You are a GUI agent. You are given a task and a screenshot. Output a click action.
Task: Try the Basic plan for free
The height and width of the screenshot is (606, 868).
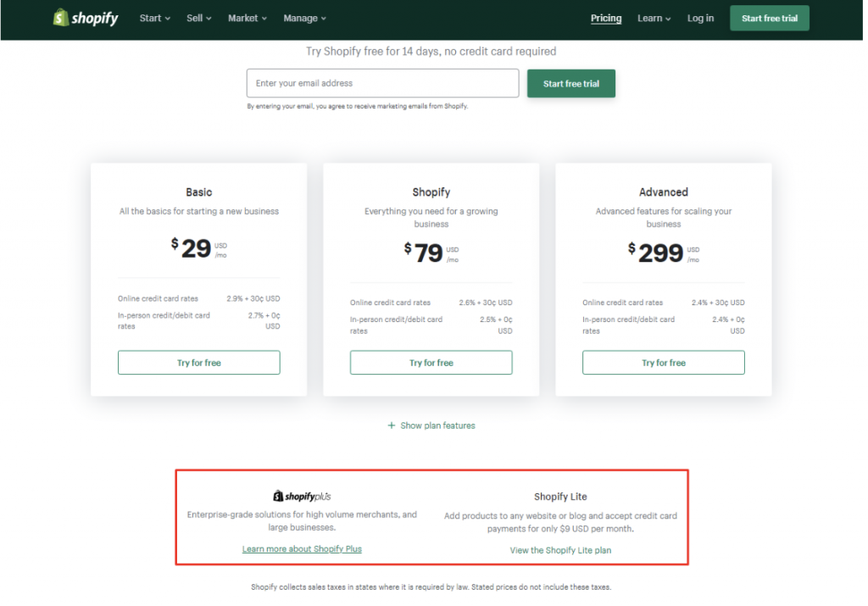pos(198,363)
